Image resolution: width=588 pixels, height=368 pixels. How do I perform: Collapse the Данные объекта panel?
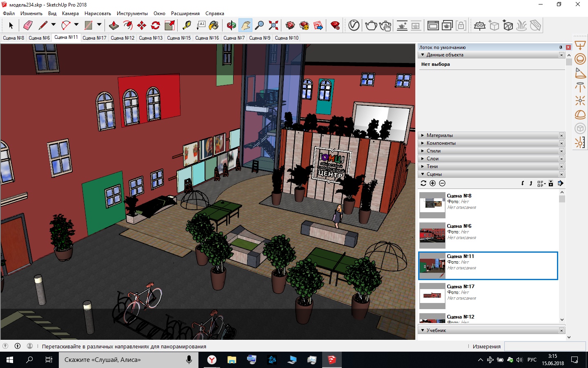(423, 55)
